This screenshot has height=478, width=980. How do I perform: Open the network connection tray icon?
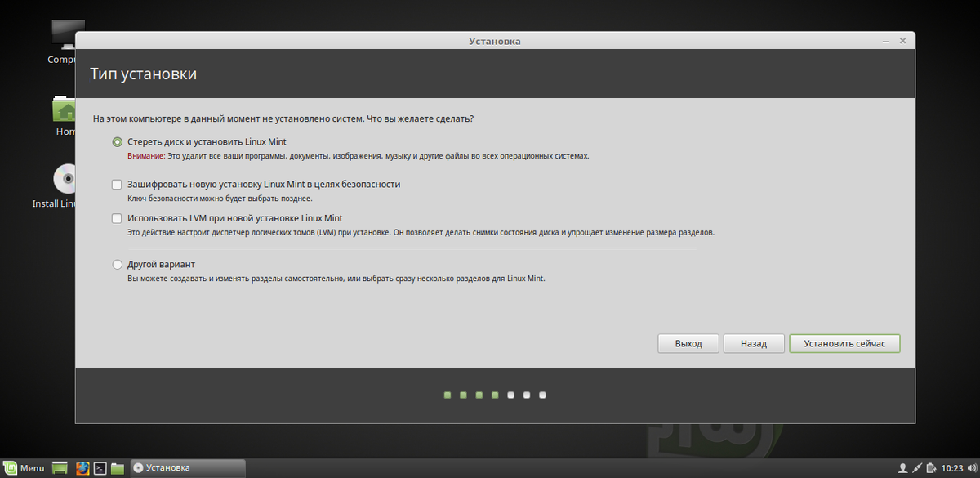tap(917, 468)
